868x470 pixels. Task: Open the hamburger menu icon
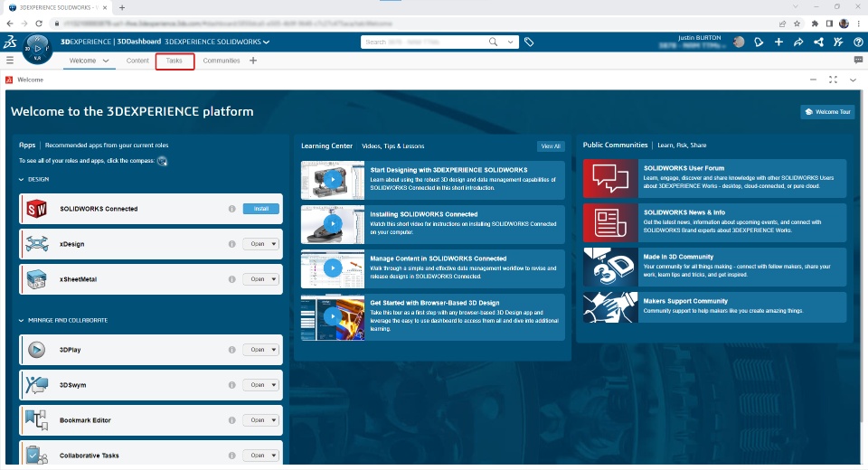pos(10,61)
